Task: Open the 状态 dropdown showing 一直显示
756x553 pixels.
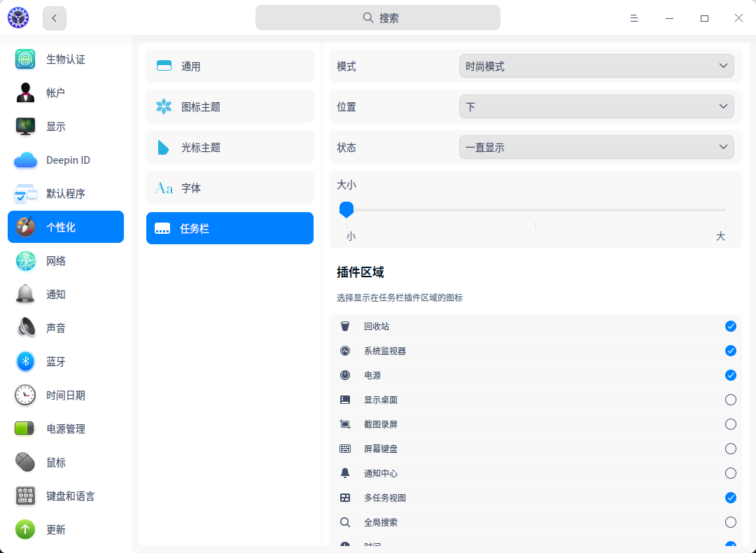Action: [596, 148]
